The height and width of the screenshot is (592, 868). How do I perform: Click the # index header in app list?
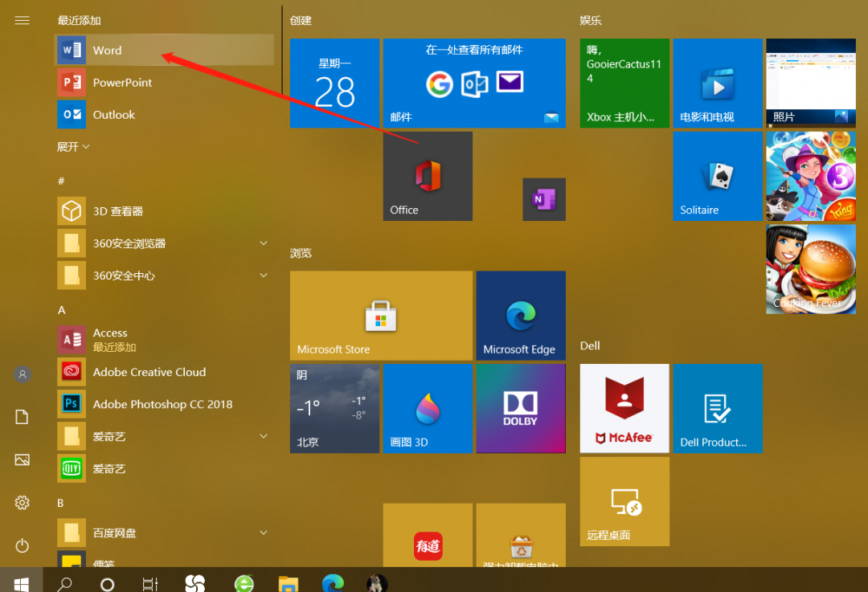(x=61, y=181)
